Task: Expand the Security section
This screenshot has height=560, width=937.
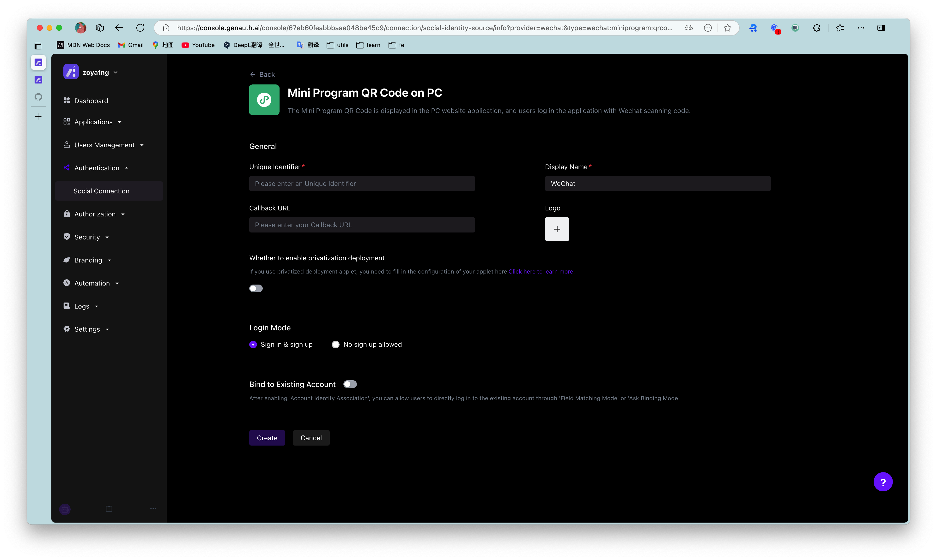Action: (87, 237)
